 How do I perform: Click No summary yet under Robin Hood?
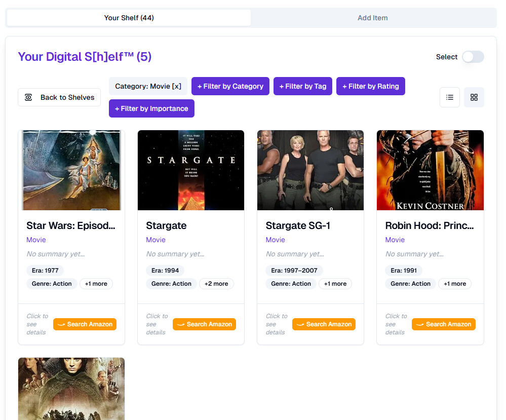(414, 254)
